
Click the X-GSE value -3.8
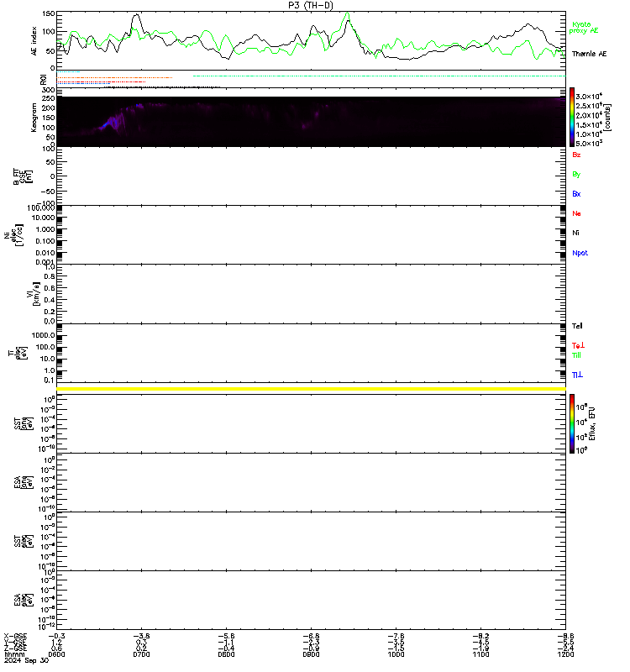click(141, 637)
